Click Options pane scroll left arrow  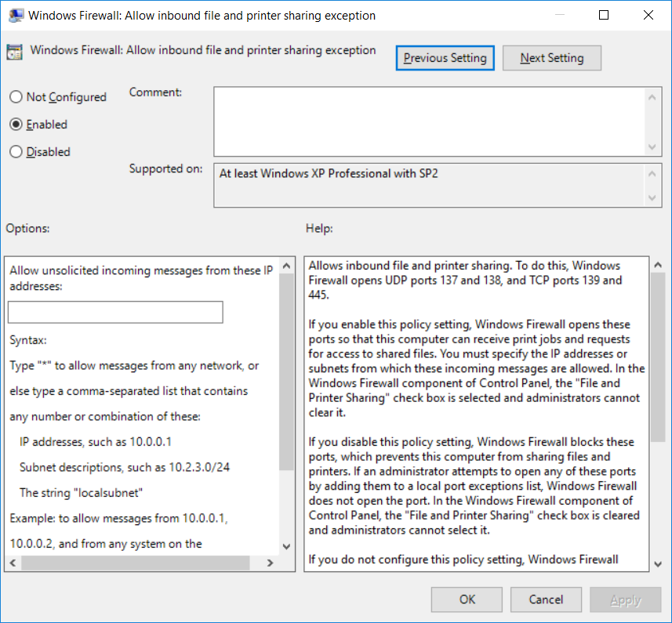13,563
